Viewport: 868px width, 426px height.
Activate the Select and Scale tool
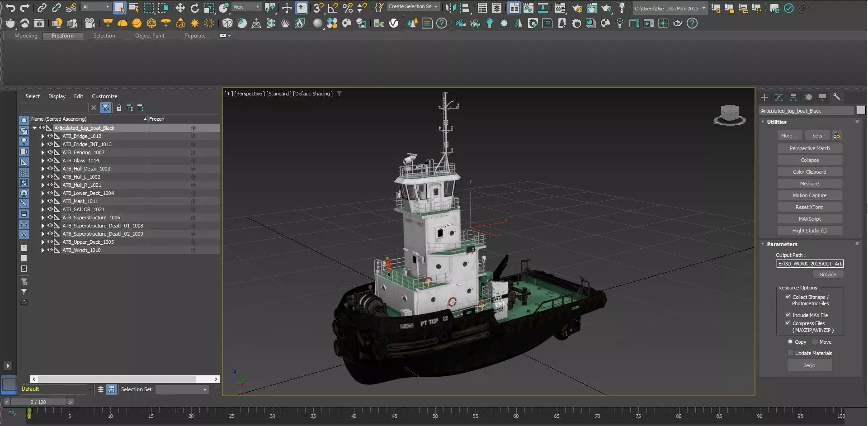click(x=209, y=8)
